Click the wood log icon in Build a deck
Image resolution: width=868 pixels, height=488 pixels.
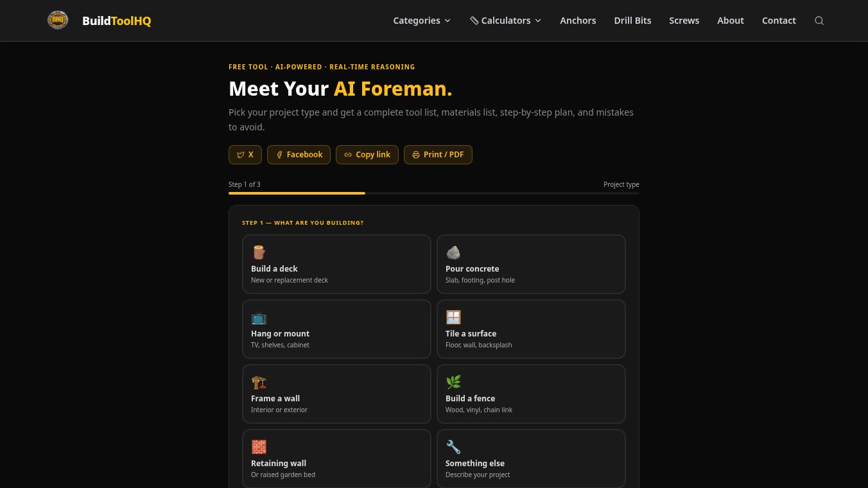point(259,252)
